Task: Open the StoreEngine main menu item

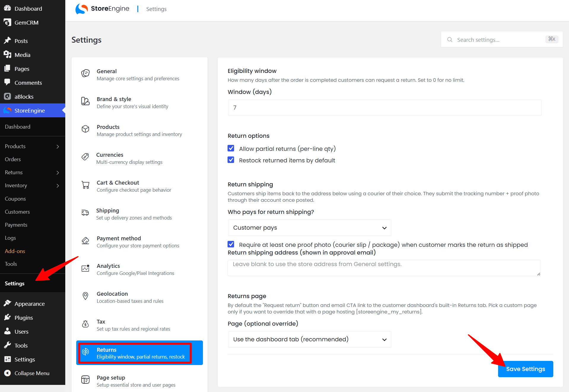Action: 33,110
